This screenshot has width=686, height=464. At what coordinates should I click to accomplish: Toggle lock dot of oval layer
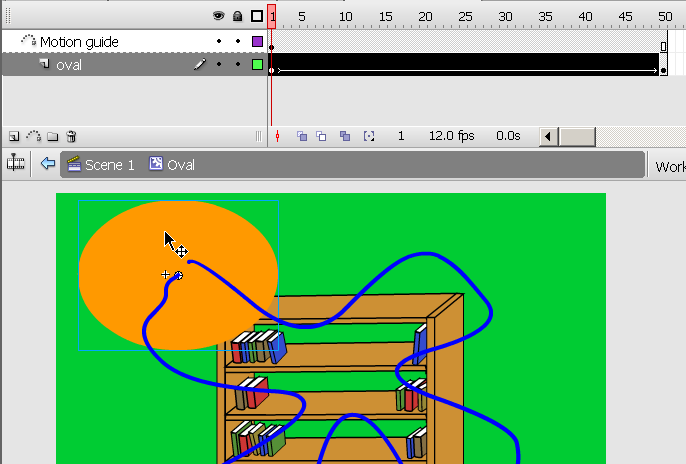coord(238,64)
